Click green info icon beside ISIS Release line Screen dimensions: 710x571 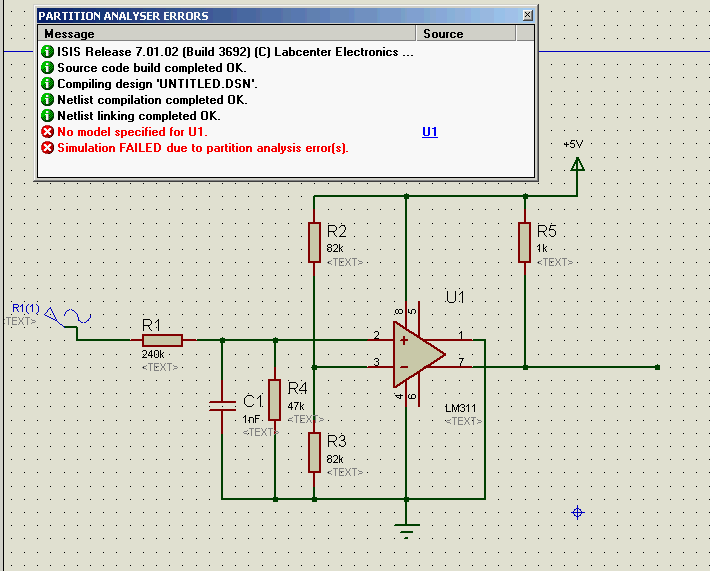[47, 52]
